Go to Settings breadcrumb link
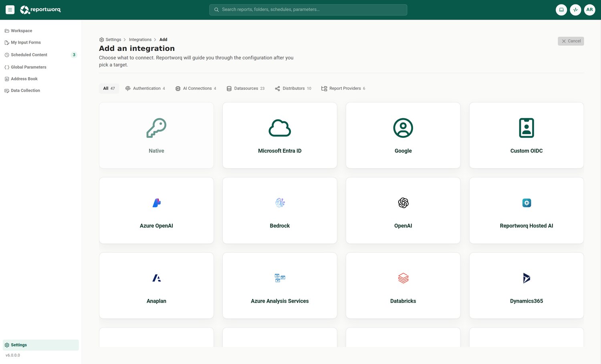 pyautogui.click(x=113, y=40)
